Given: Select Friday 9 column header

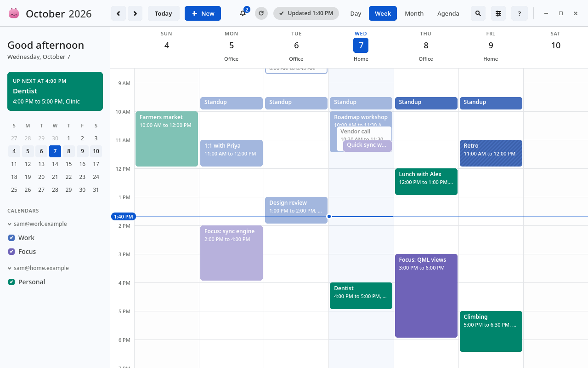Looking at the screenshot, I should pos(491,46).
